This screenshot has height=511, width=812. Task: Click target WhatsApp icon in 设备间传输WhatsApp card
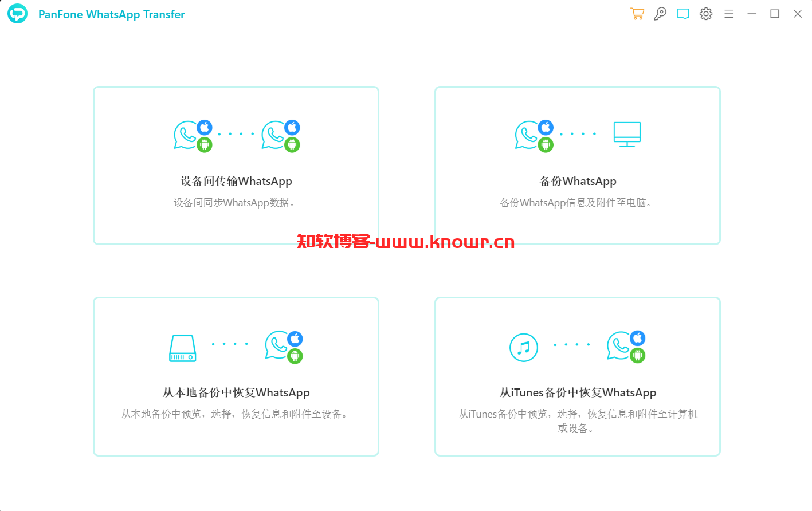[281, 136]
